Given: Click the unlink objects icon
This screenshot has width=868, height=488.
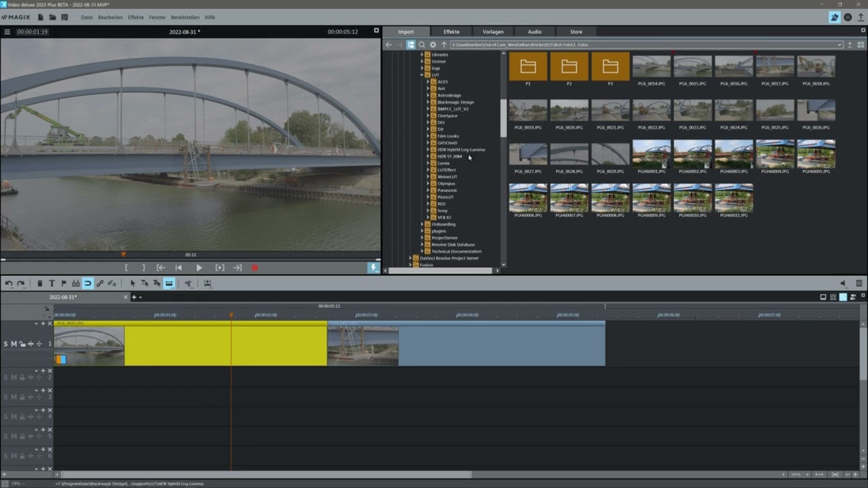Looking at the screenshot, I should [111, 283].
